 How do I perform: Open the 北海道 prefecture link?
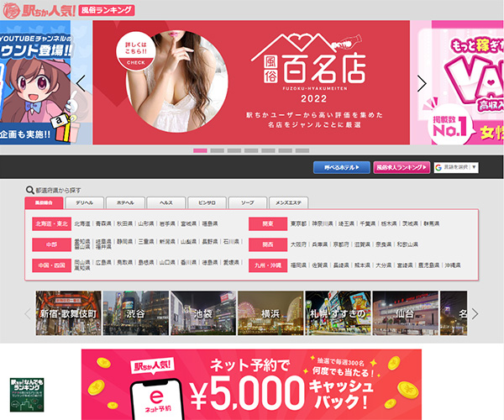coord(82,223)
